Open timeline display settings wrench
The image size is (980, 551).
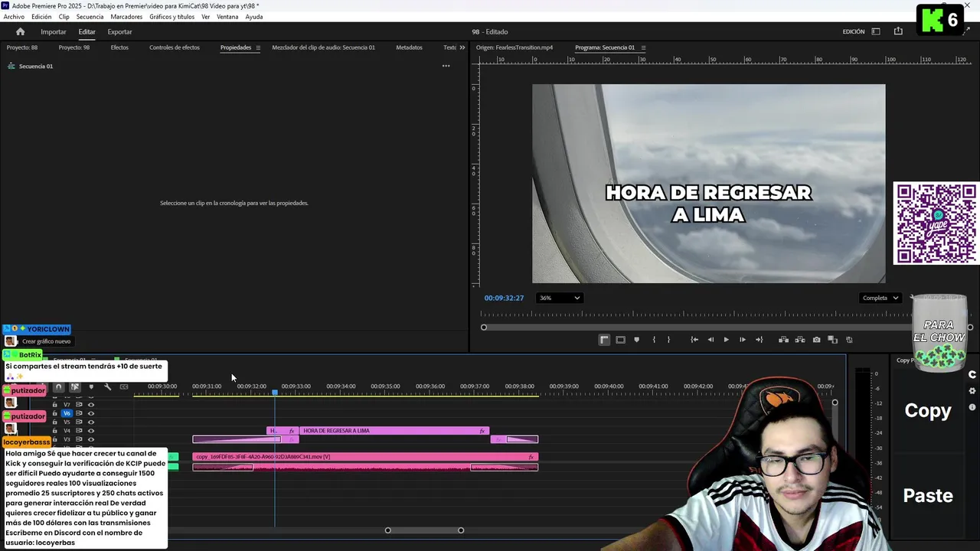pyautogui.click(x=107, y=386)
